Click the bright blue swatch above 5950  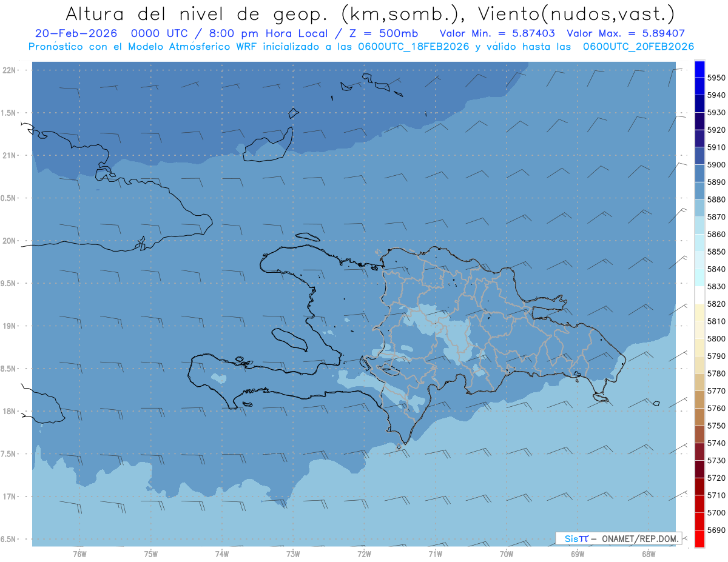pos(699,69)
